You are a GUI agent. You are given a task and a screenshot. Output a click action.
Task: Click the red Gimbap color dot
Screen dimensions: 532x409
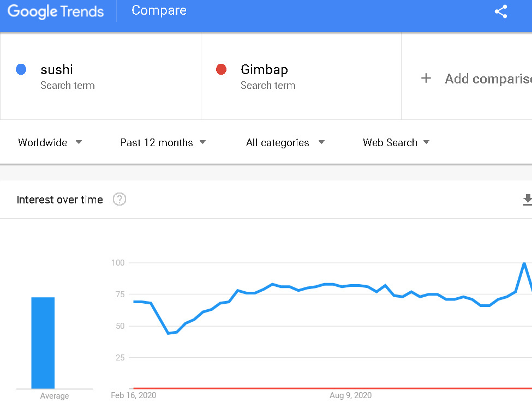click(x=221, y=69)
